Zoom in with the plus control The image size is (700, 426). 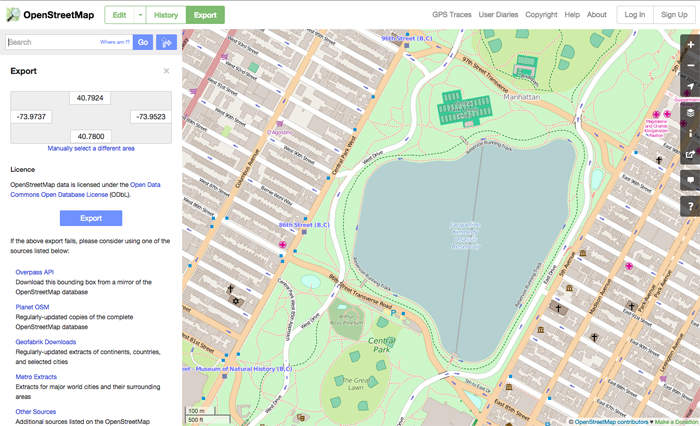(690, 45)
